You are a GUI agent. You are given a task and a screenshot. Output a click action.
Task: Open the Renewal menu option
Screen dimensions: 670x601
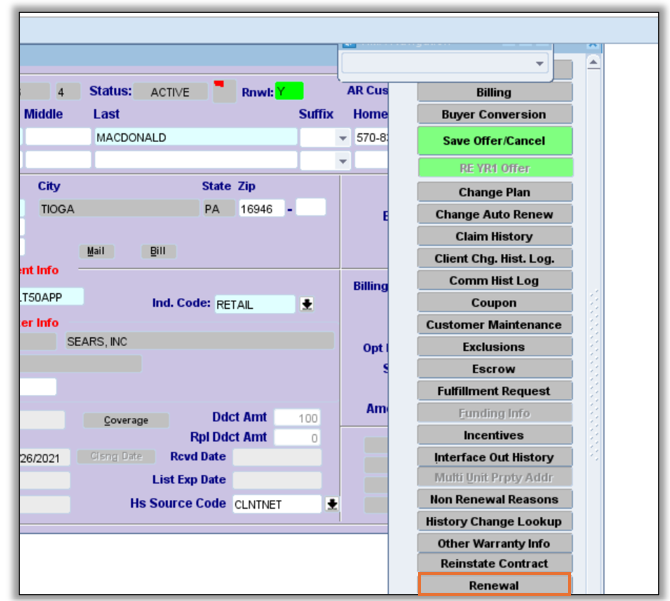494,585
